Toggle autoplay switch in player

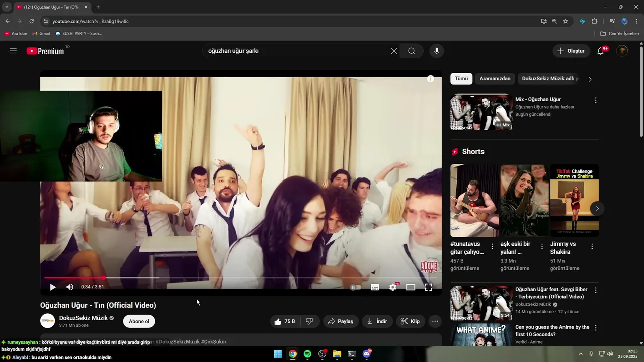356,287
